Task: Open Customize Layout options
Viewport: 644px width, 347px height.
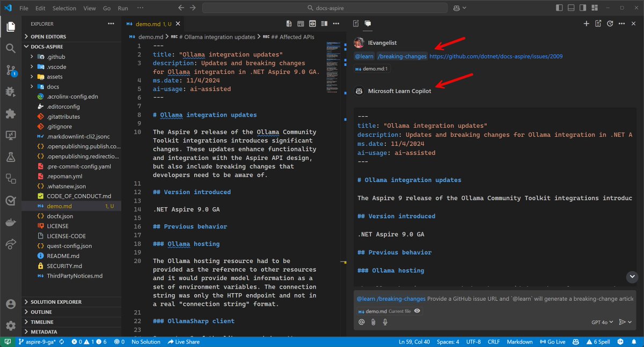Action: point(595,8)
